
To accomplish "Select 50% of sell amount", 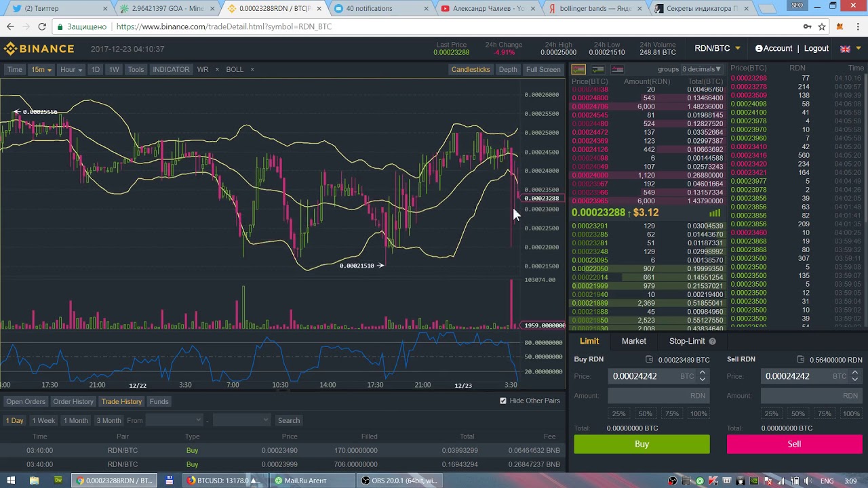I will tap(797, 413).
